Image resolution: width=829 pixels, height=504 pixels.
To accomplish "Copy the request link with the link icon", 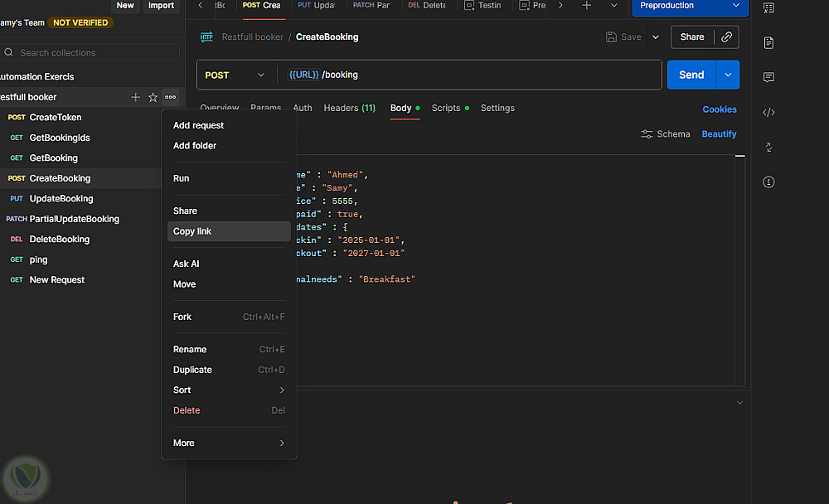I will (727, 37).
